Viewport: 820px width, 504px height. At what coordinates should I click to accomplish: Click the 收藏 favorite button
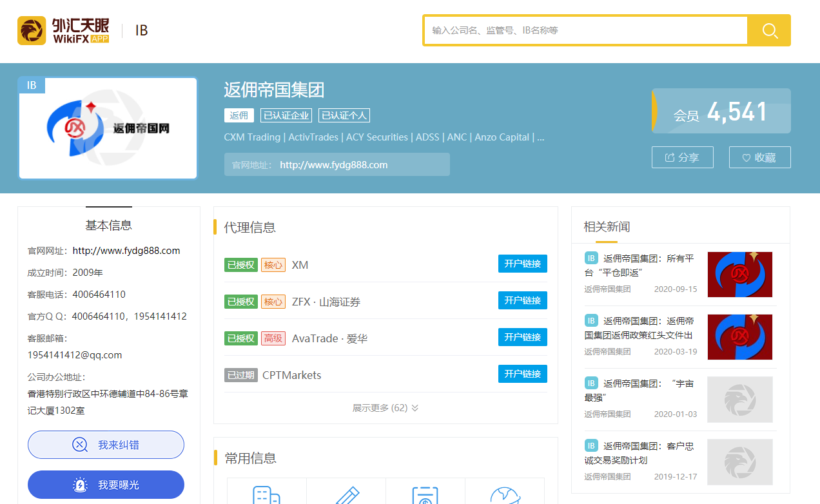click(x=760, y=157)
